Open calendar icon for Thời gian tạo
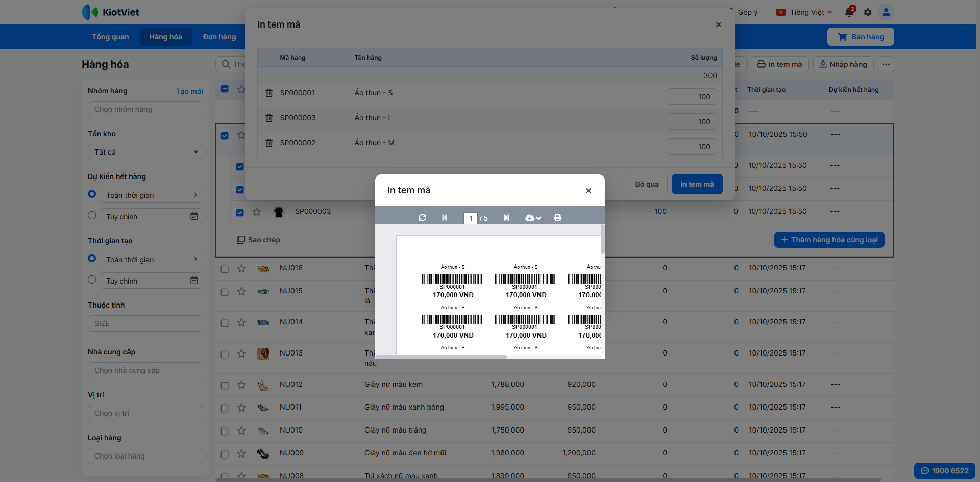This screenshot has height=482, width=980. (x=194, y=281)
